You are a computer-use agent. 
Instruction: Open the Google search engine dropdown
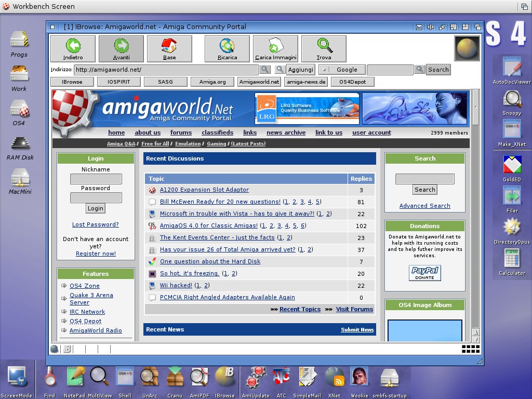click(x=342, y=70)
